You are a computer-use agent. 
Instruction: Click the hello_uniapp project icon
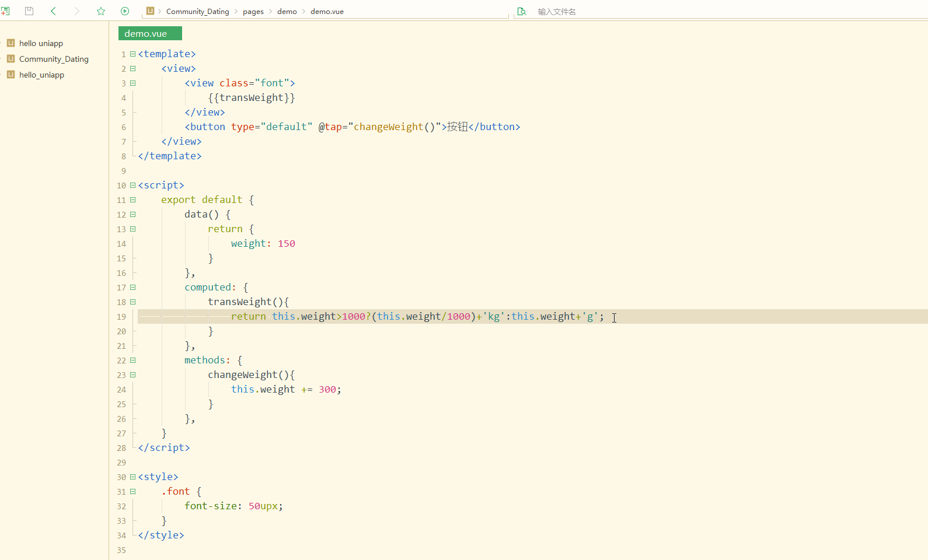(x=11, y=74)
